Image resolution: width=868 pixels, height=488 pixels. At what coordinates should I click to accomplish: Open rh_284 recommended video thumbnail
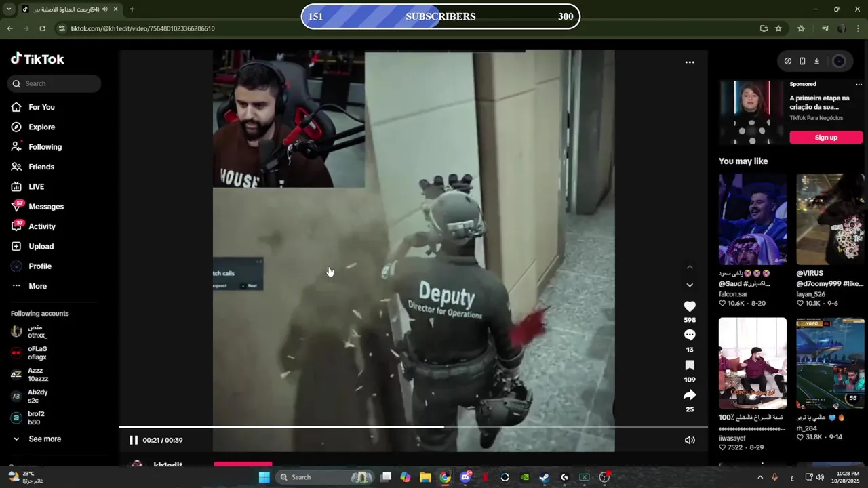pos(830,363)
